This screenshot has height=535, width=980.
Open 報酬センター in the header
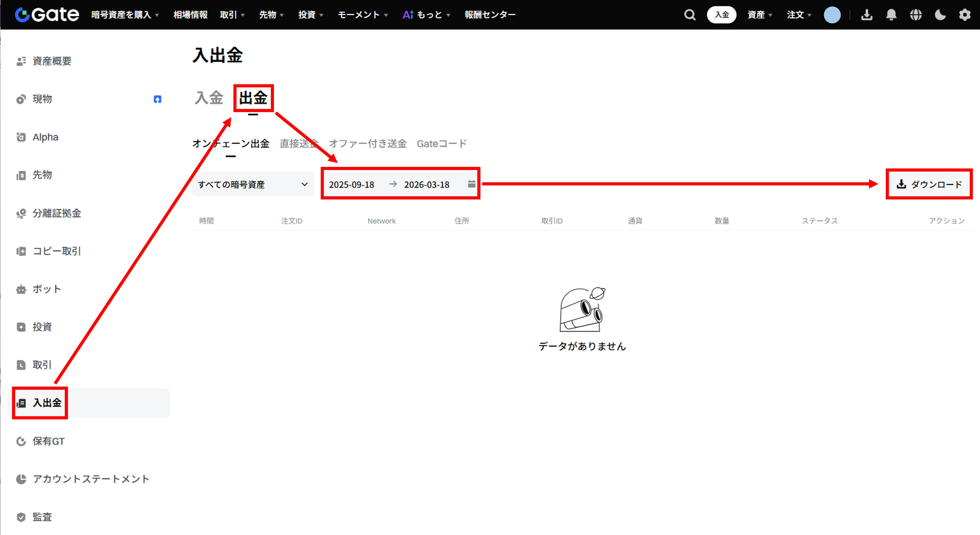click(x=490, y=15)
